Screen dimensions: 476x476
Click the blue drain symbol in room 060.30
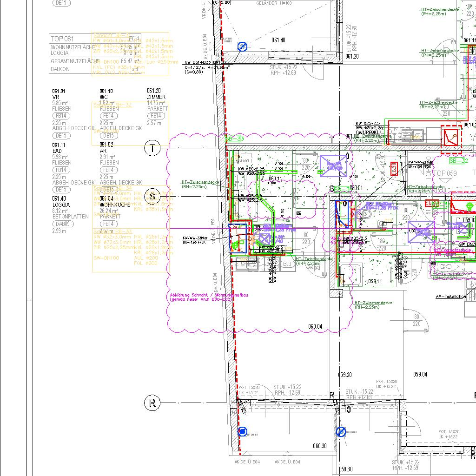[242, 432]
